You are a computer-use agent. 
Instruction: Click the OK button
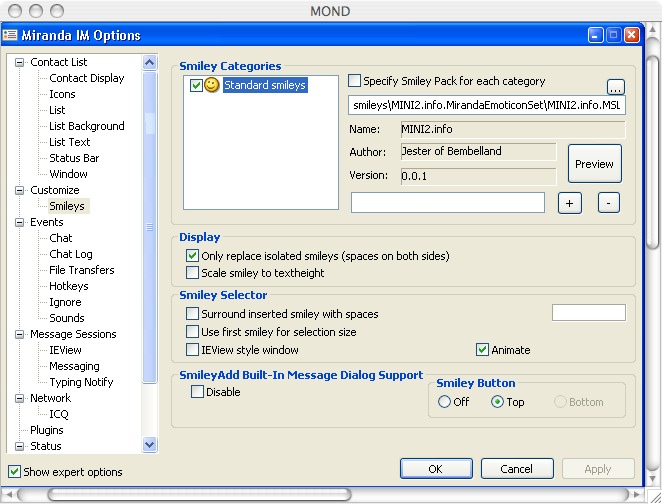[436, 469]
